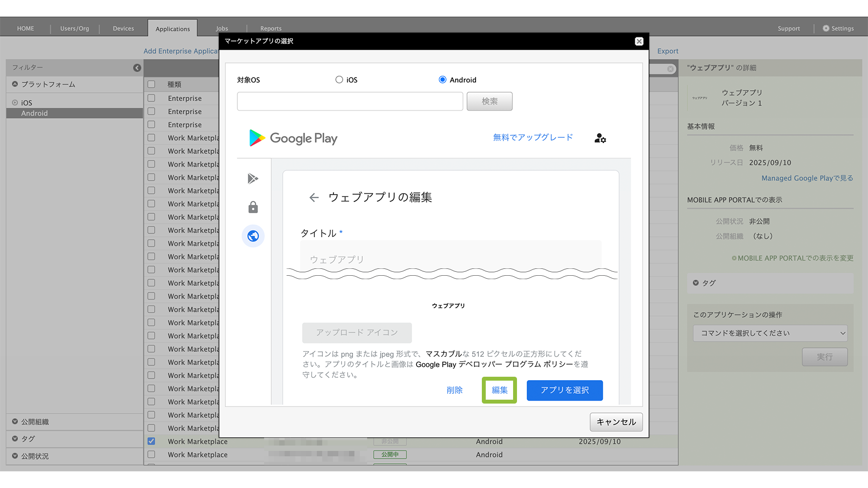Viewport: 868px width, 488px height.
Task: Click the 無料でアップグレード link
Action: [533, 138]
